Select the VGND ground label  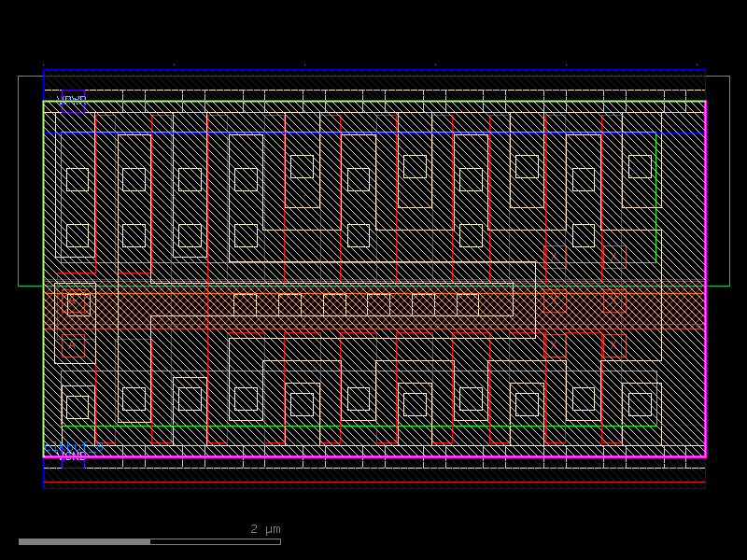click(73, 457)
